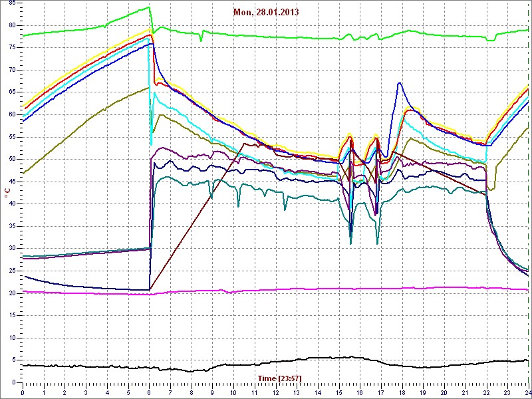The height and width of the screenshot is (399, 532).
Task: Select the 40 value on the temperature axis
Action: pyautogui.click(x=11, y=204)
